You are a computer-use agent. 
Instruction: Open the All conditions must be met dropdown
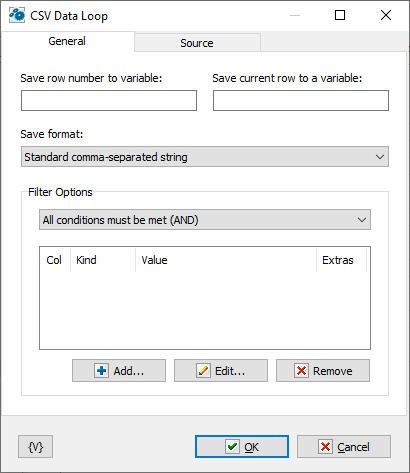click(x=205, y=220)
